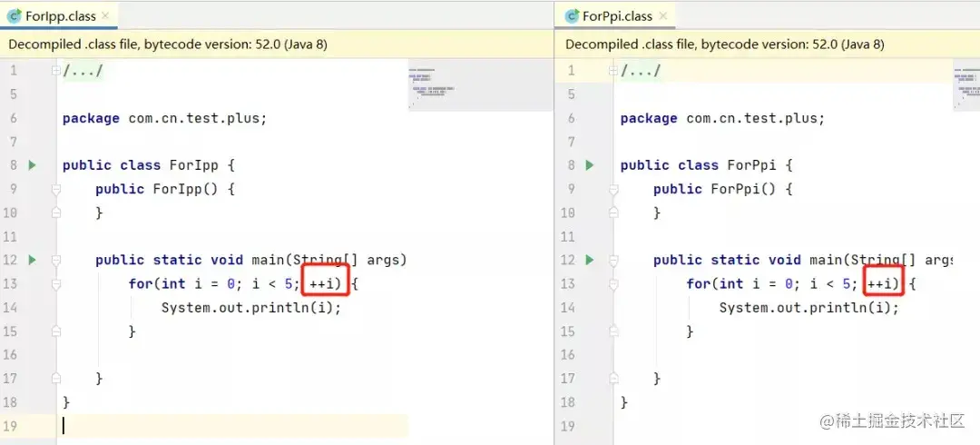Click the class file icon on ForPpi.class tab
Viewport: 980px width, 445px height.
point(572,16)
